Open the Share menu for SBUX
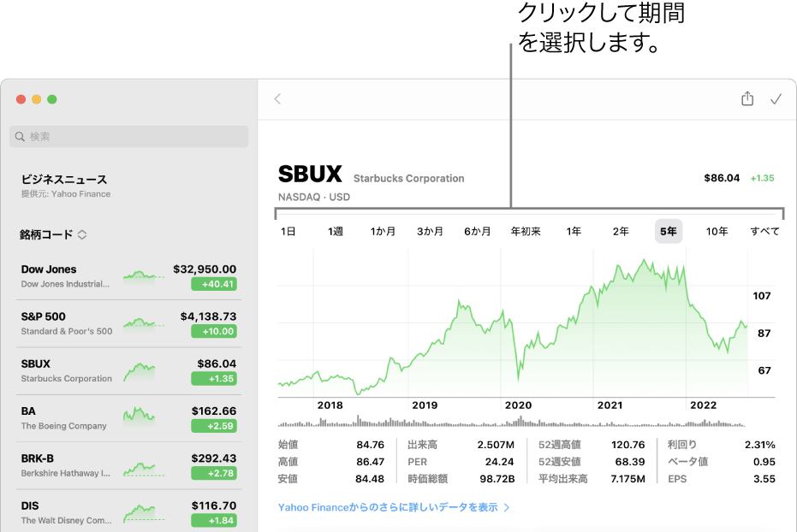797x532 pixels. 746,98
